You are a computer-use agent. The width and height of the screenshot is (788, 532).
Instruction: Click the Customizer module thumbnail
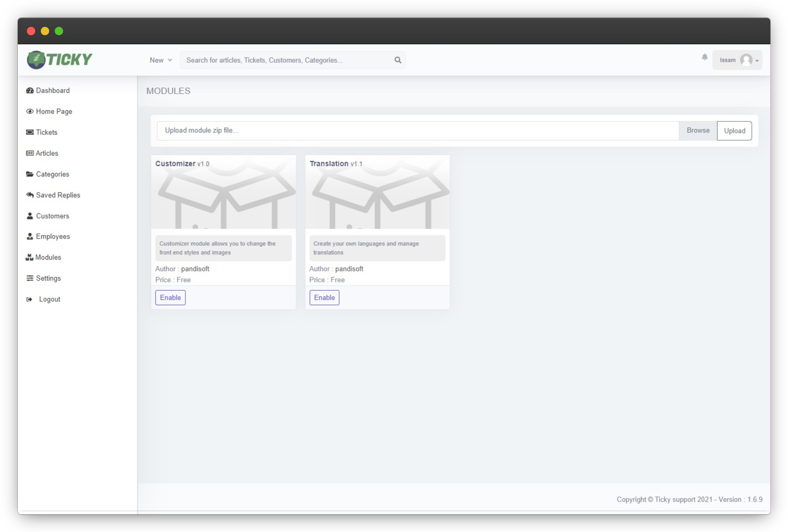[x=223, y=195]
